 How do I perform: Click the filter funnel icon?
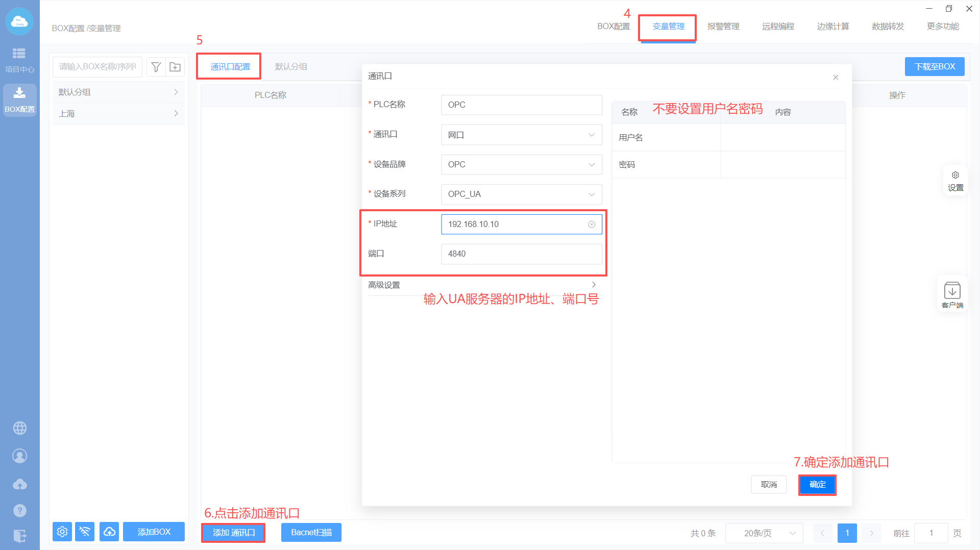pyautogui.click(x=156, y=67)
